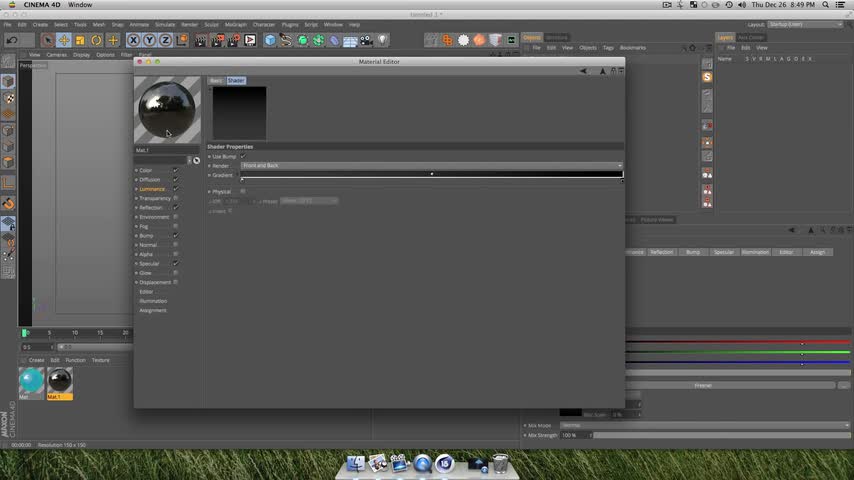This screenshot has height=480, width=854.
Task: Switch to the Basic tab in Material Editor
Action: point(216,81)
